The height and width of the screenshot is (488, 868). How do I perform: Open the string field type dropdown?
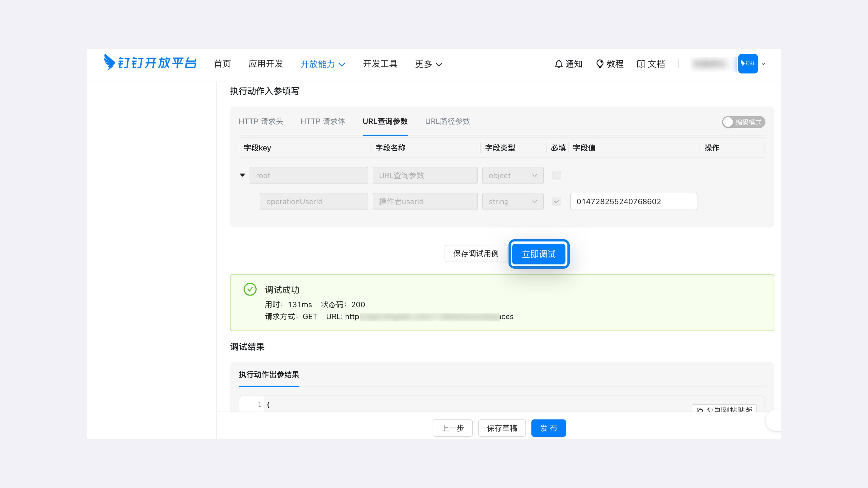512,201
